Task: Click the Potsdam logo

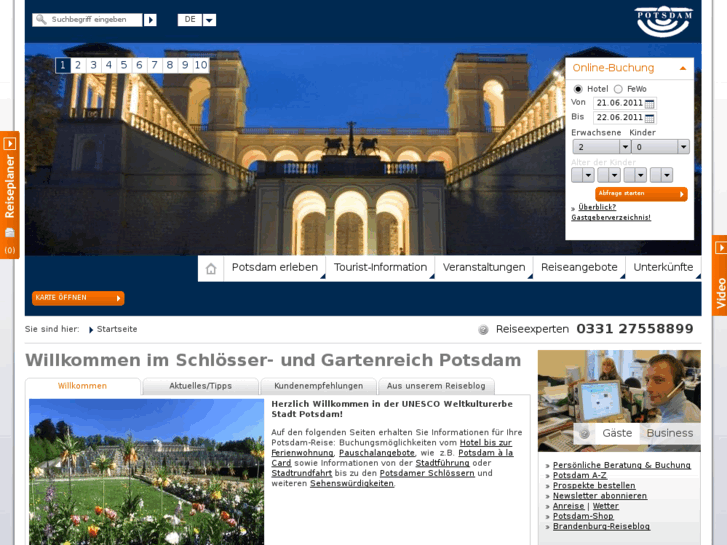Action: (x=664, y=21)
